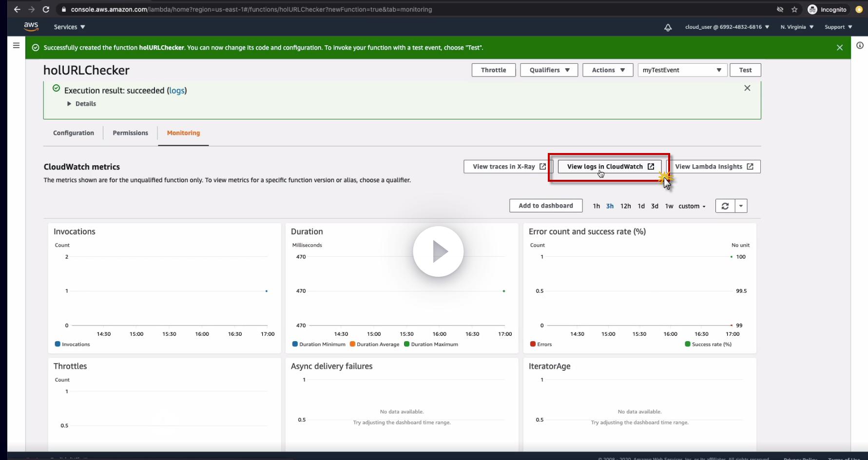Toggle the Success rate (%) legend swatch
This screenshot has height=460, width=868.
tap(688, 344)
